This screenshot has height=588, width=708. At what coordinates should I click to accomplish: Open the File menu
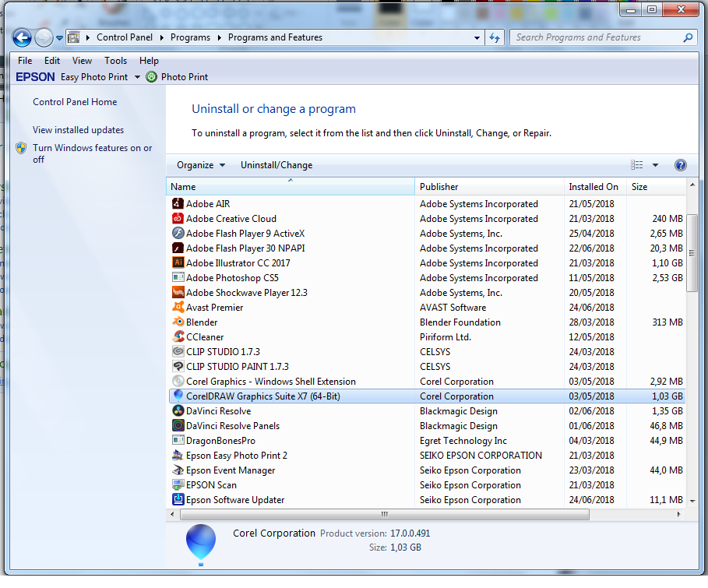pos(25,61)
